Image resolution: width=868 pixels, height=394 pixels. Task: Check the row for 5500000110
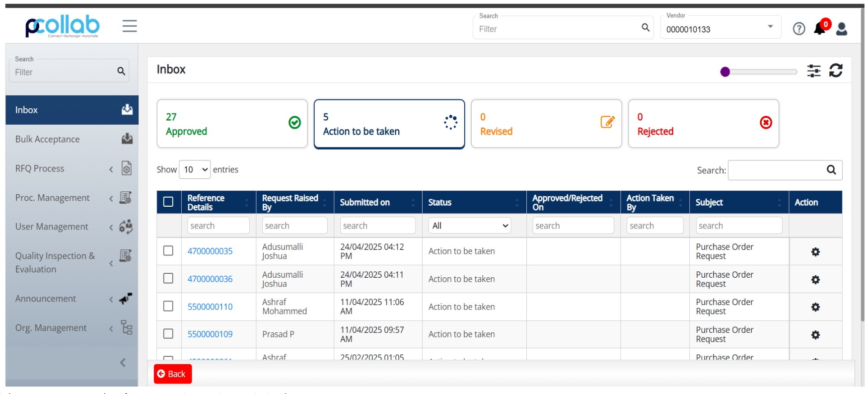168,306
